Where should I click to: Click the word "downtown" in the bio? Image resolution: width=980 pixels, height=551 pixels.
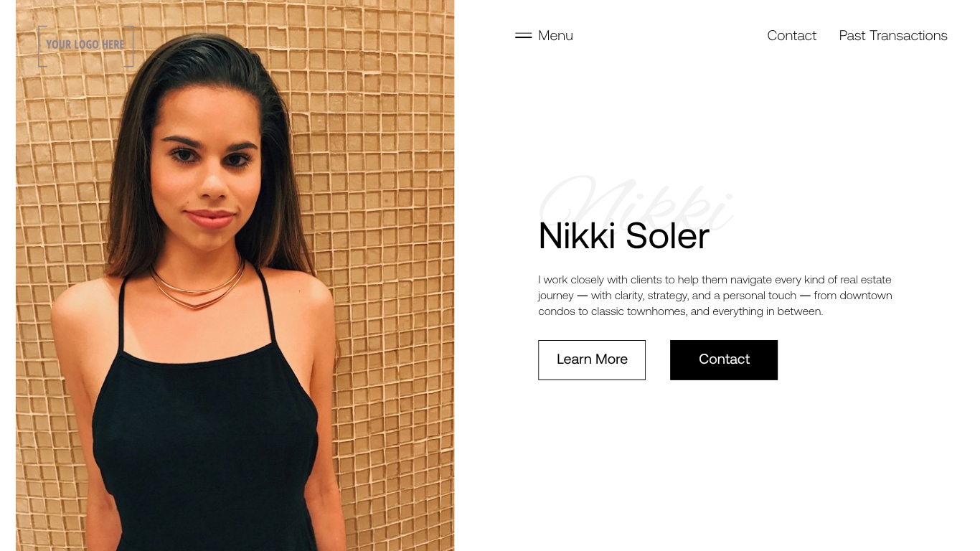click(x=866, y=296)
